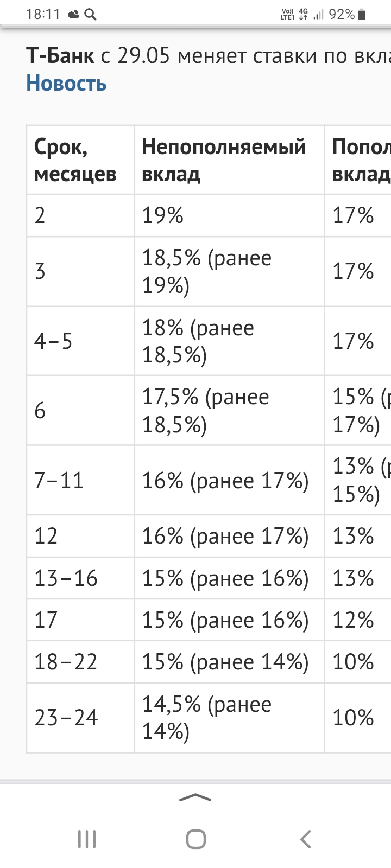
Task: Expand the bottom panel chevron handle
Action: pos(195,797)
